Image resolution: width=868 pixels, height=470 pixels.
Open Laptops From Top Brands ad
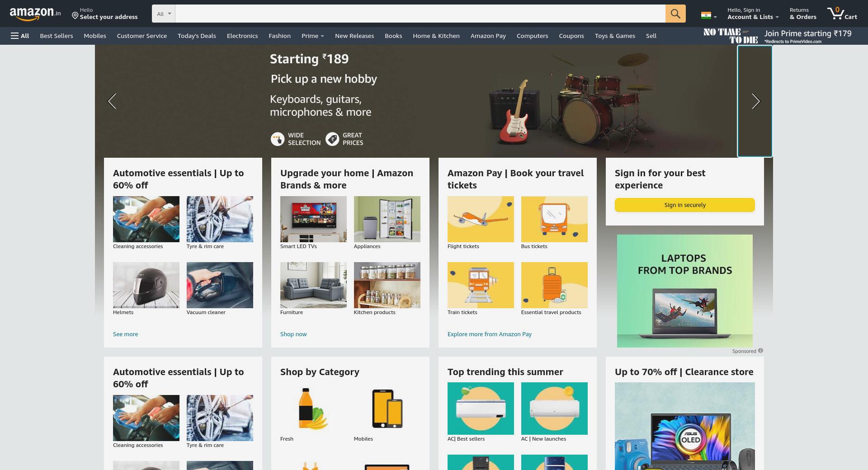click(x=685, y=291)
